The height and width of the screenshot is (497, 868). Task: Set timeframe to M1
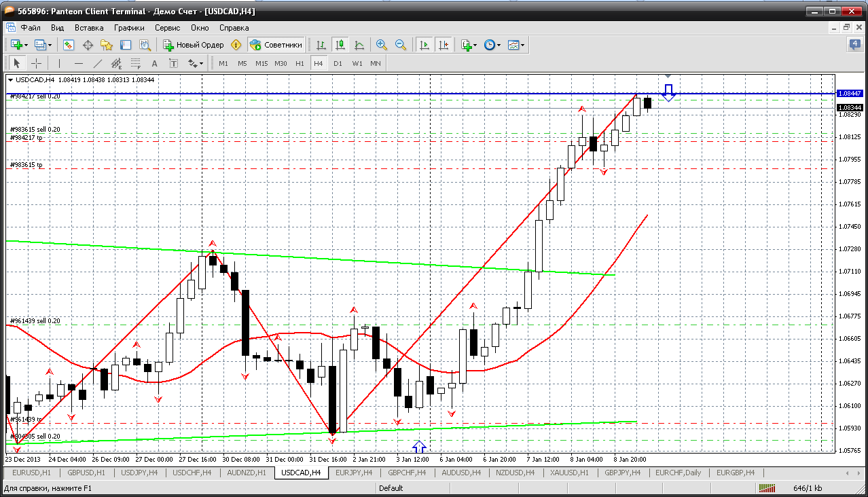tap(223, 63)
